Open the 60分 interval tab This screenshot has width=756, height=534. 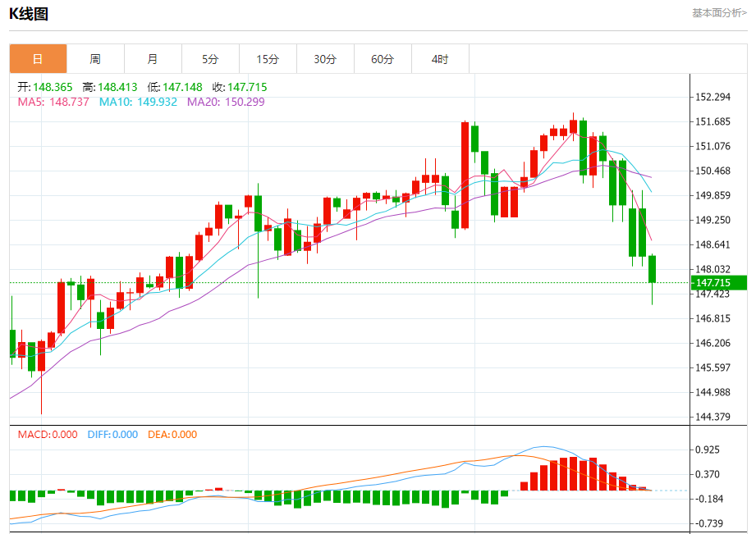tap(383, 59)
